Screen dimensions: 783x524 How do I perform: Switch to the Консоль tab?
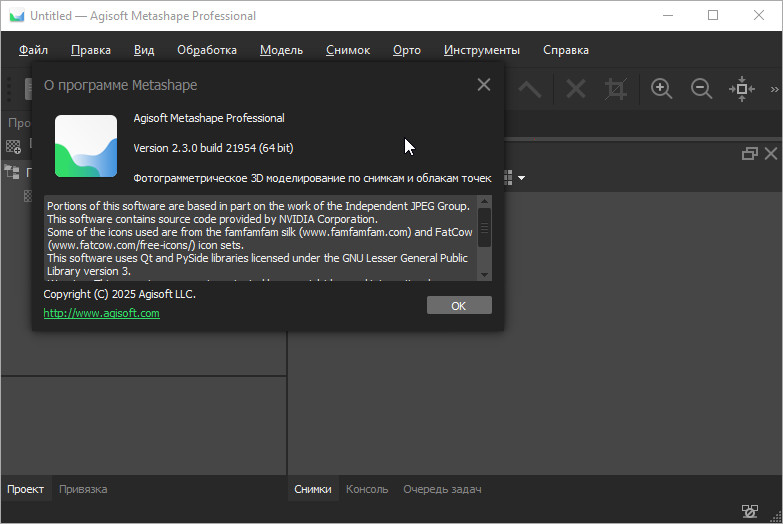[367, 489]
